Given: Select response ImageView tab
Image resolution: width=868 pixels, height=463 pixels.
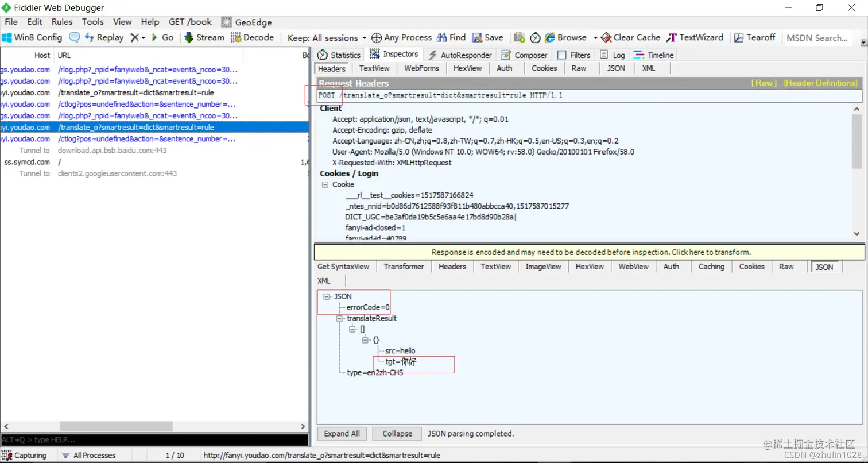Looking at the screenshot, I should pos(543,267).
